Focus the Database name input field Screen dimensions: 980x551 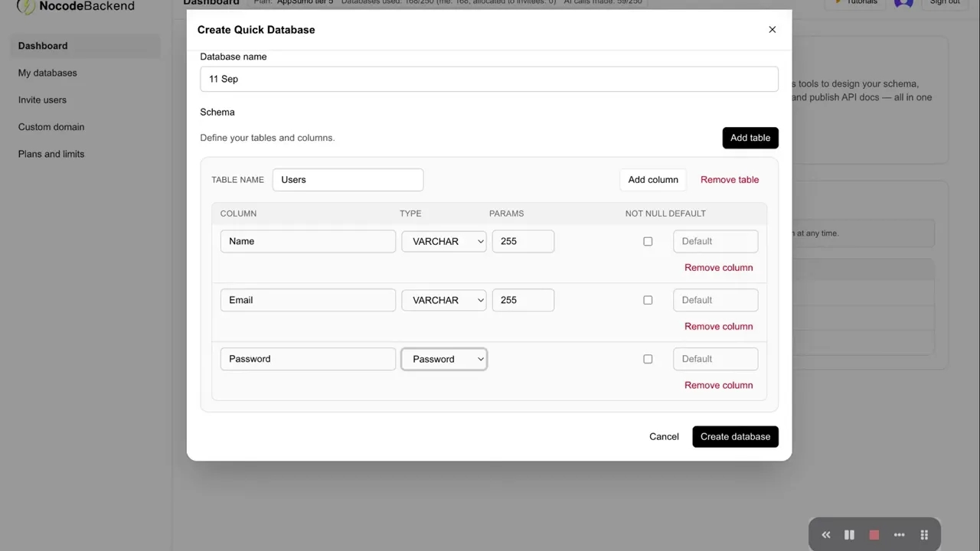click(x=488, y=79)
